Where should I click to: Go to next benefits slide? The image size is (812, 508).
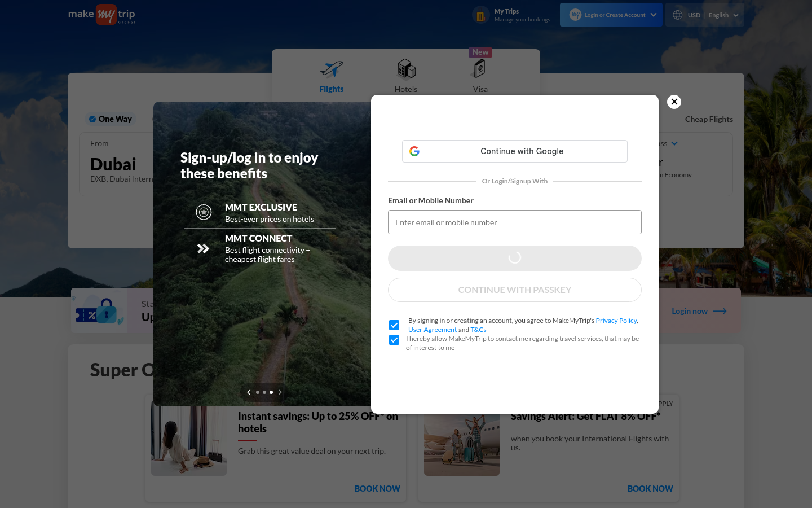point(280,392)
